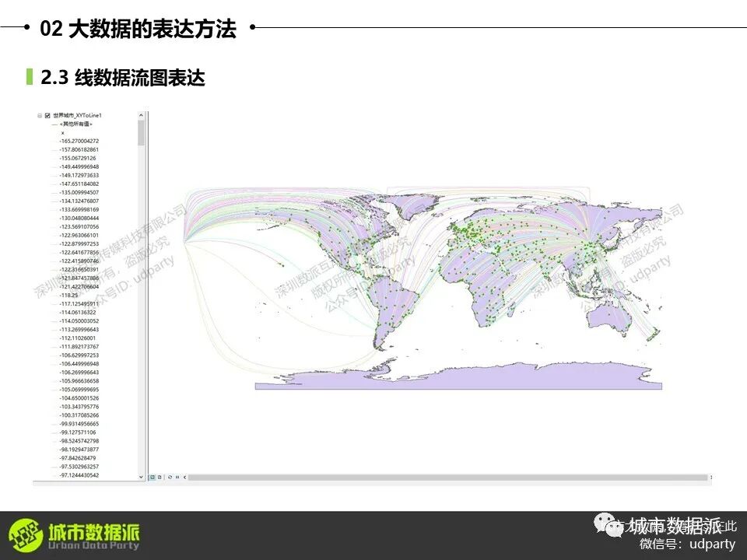Click the legend panel vertical scrollbar thumb

[141, 132]
